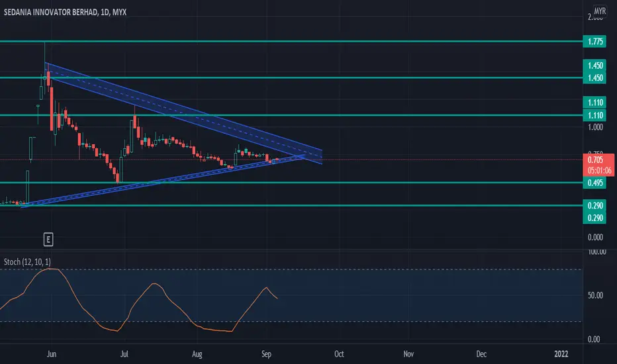Click the 2022 date axis label
Image resolution: width=617 pixels, height=364 pixels.
[x=561, y=354]
